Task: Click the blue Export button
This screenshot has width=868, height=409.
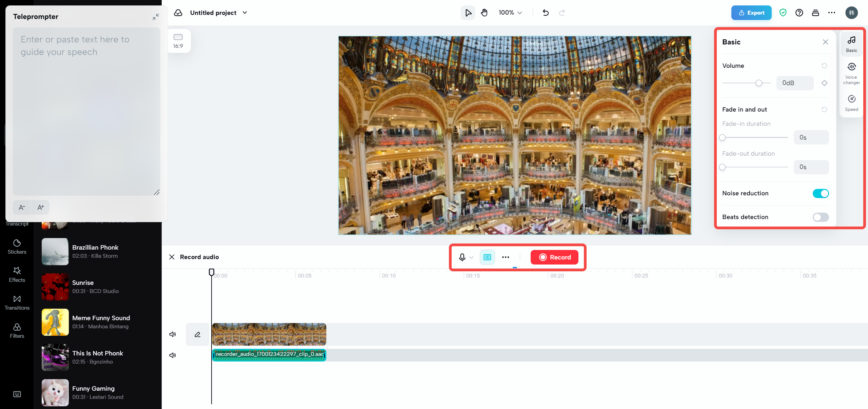Action: (751, 13)
